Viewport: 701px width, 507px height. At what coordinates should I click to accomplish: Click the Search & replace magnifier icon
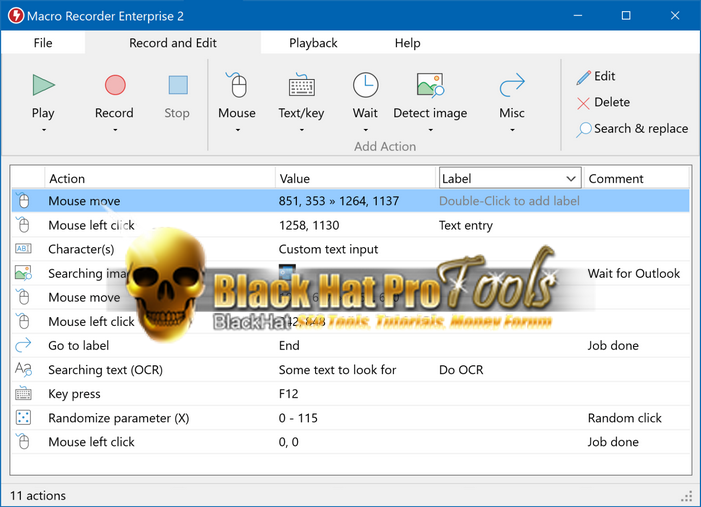point(583,130)
